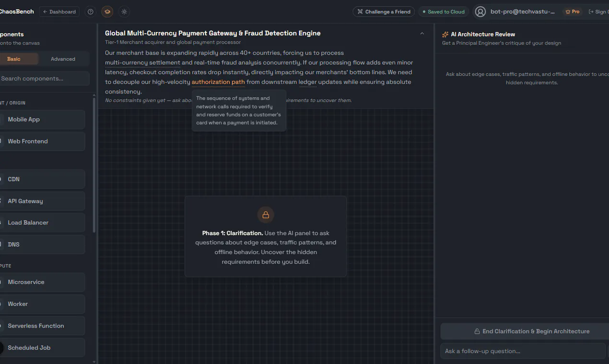609x364 pixels.
Task: Select the Web Frontend component
Action: [42, 141]
